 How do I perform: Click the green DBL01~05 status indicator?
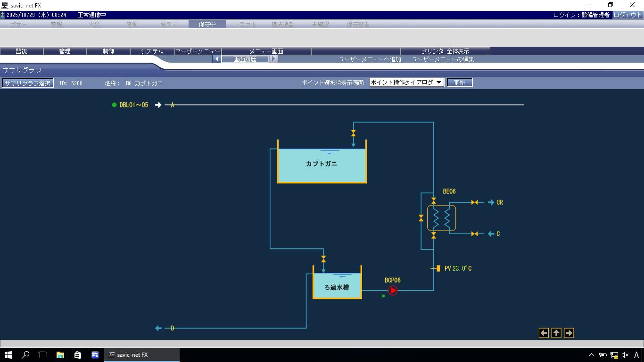[x=114, y=105]
